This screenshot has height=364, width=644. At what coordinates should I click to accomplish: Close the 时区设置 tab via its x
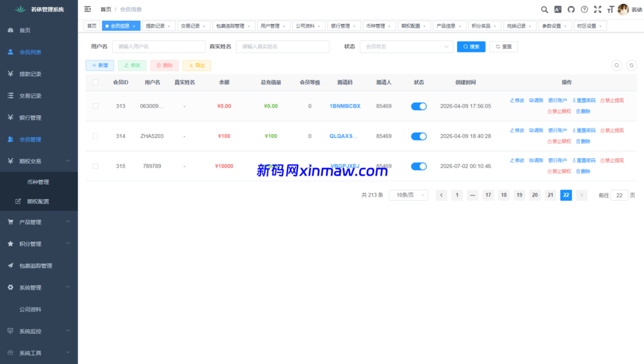(x=600, y=26)
